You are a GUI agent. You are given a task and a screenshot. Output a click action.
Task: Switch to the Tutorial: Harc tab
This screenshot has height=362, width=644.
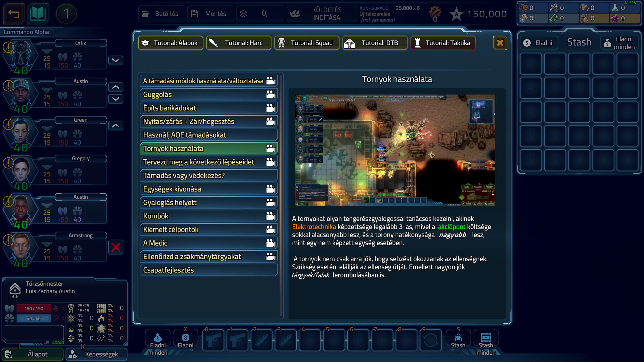tap(238, 43)
